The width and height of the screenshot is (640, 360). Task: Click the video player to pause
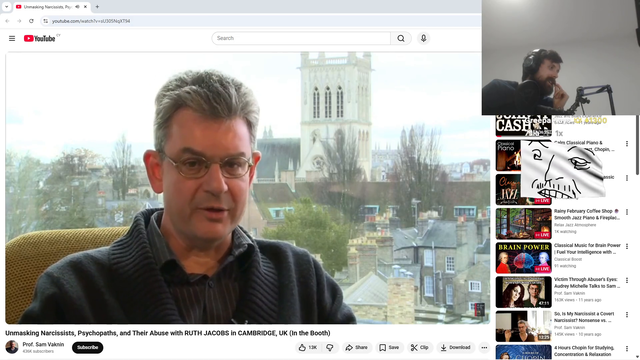tap(247, 188)
